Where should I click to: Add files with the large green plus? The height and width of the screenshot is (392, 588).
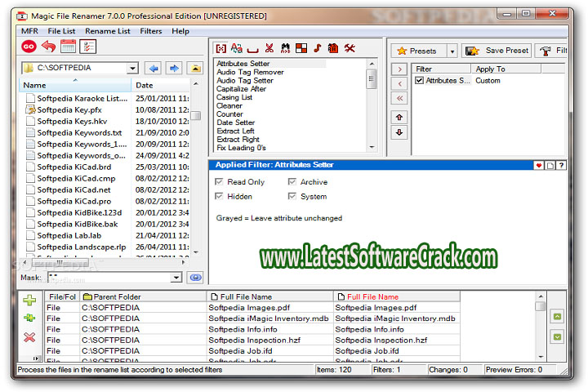coord(29,300)
